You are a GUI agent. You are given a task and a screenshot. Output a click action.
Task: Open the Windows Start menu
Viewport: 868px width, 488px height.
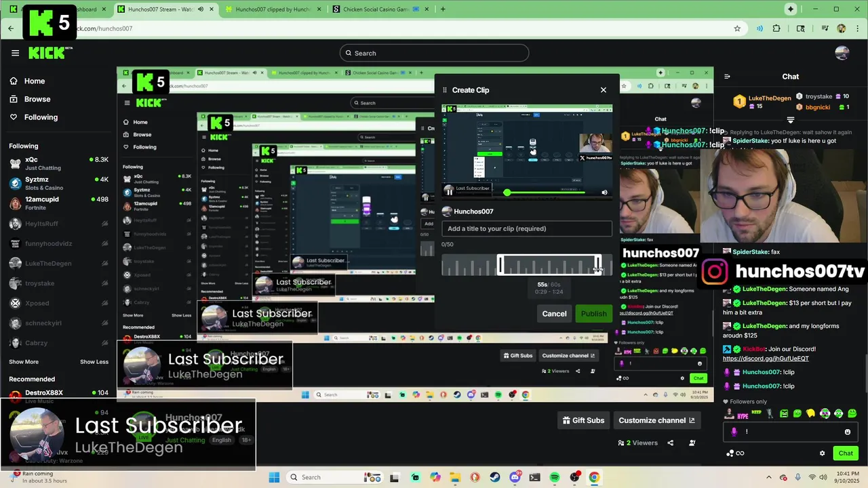[274, 477]
